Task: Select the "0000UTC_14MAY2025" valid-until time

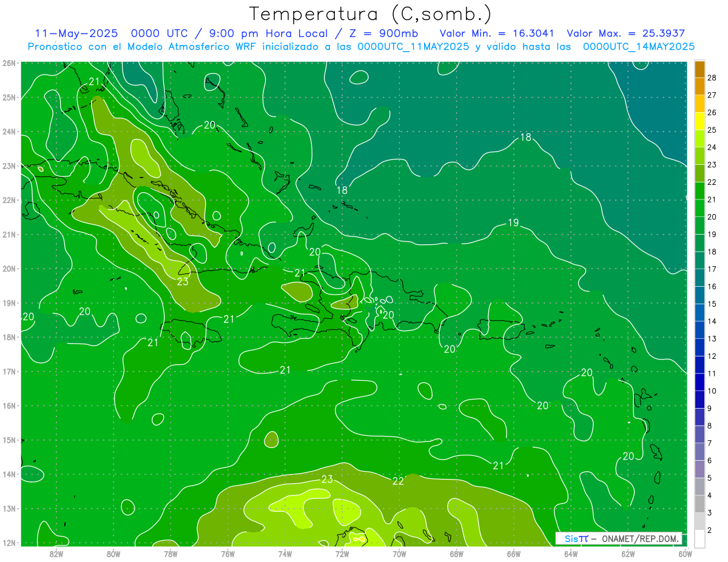Action: coord(639,47)
